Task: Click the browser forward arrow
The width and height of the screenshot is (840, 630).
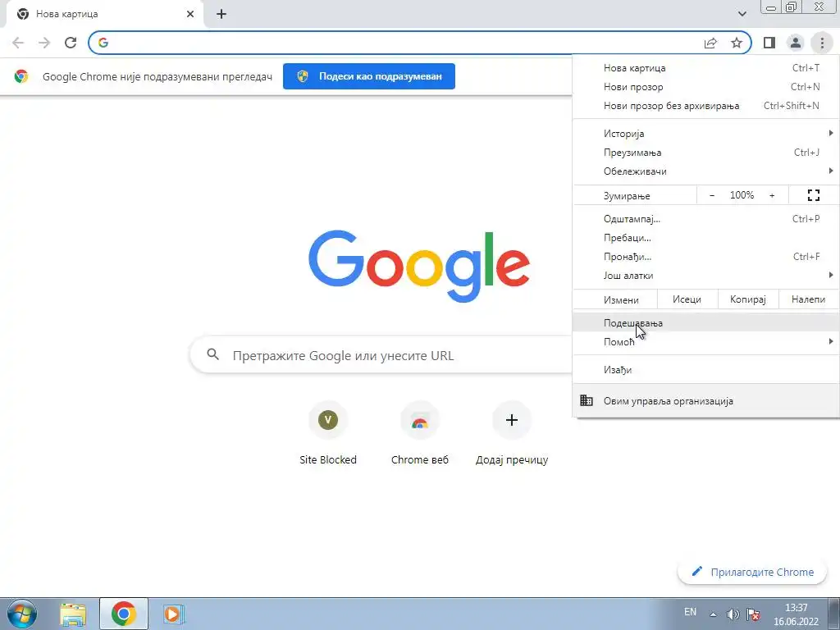Action: (44, 43)
